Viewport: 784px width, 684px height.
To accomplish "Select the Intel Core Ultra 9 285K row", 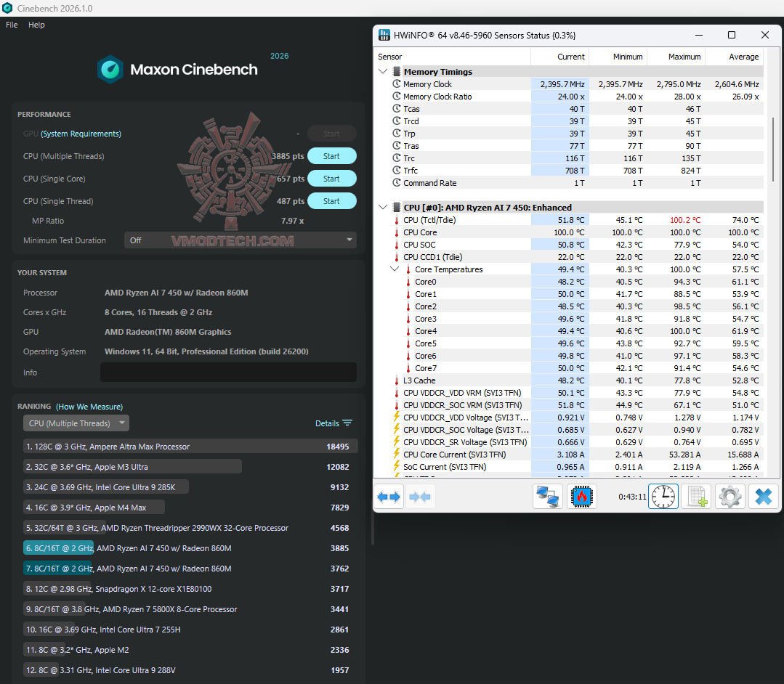I will point(190,487).
